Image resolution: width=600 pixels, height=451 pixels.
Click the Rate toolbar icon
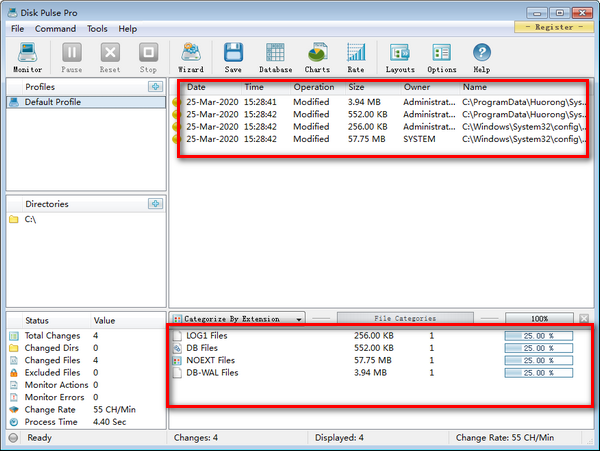coord(355,58)
